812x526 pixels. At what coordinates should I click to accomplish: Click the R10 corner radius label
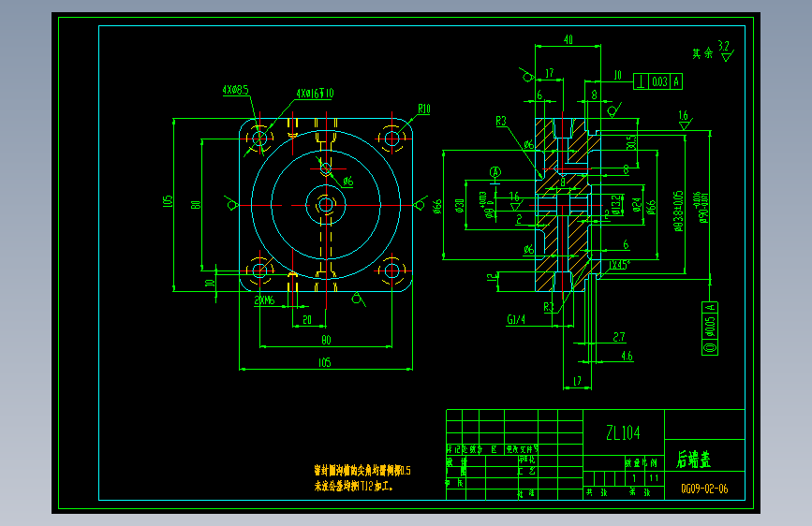424,110
